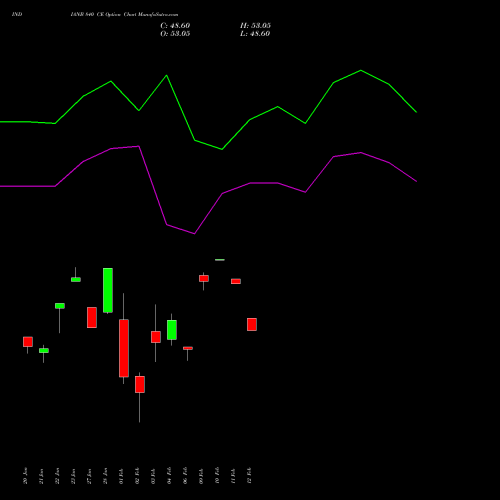
Task: Click the low value L: 48.60
Action: 255,34
